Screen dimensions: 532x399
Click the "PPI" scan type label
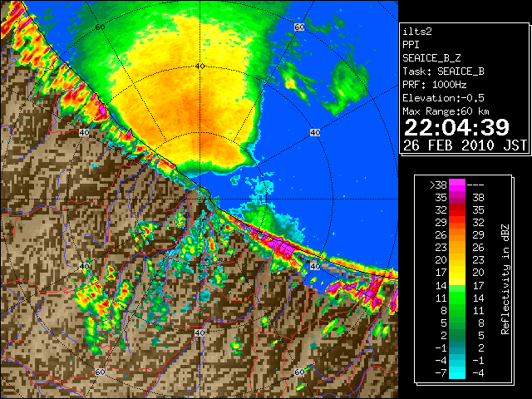pyautogui.click(x=411, y=45)
